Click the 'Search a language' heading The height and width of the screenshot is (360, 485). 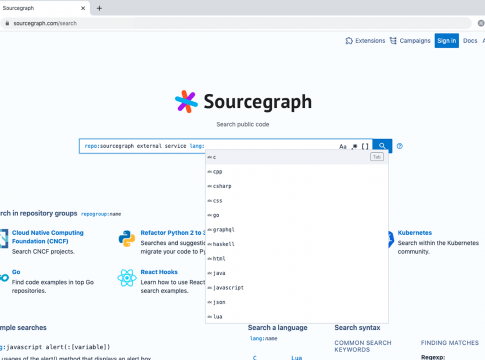278,328
